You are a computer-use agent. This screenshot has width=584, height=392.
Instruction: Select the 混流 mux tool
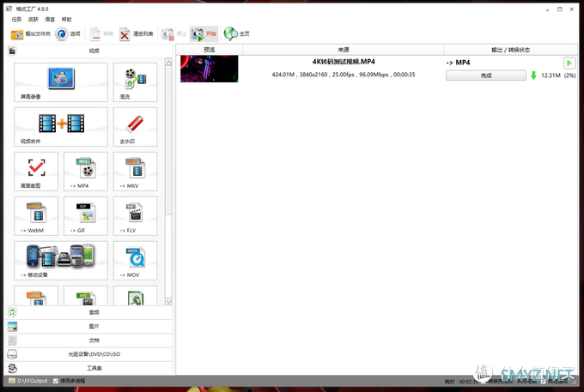pos(135,82)
